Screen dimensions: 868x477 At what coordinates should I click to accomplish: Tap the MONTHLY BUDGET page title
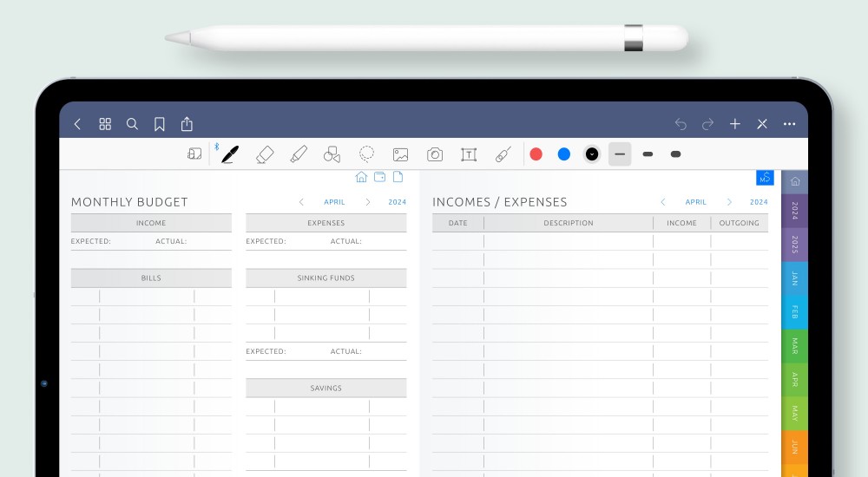[x=129, y=202]
